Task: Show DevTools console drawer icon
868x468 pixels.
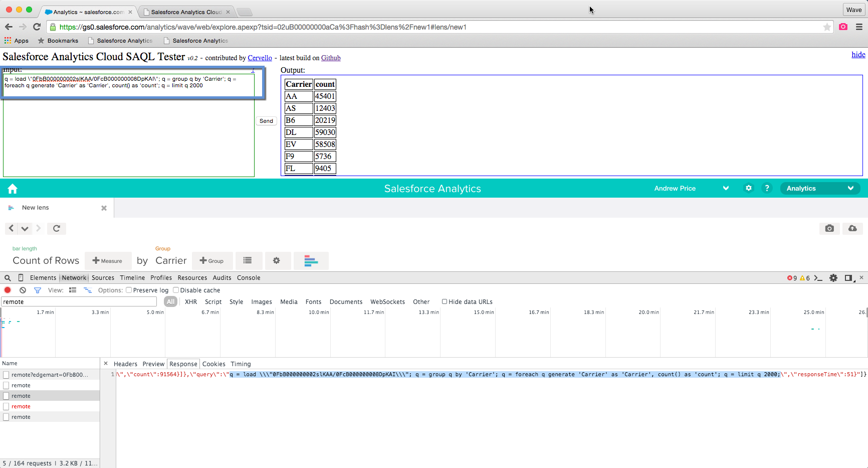Action: click(818, 278)
